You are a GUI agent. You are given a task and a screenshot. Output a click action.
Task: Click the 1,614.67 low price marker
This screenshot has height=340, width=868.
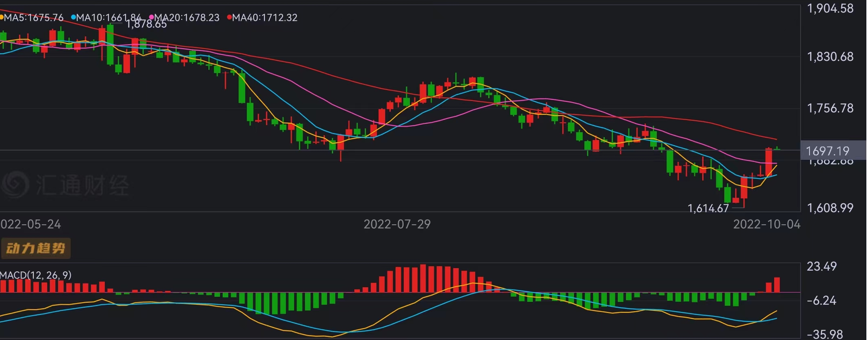pyautogui.click(x=708, y=209)
